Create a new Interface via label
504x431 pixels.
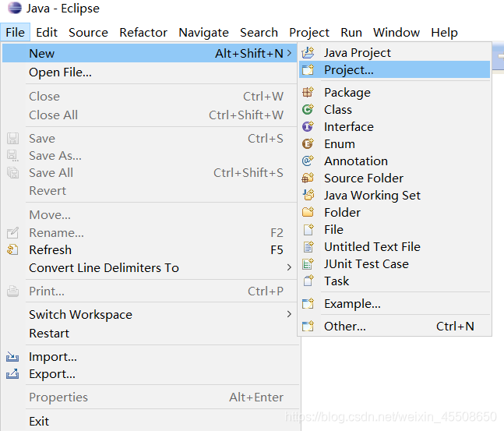(x=349, y=126)
